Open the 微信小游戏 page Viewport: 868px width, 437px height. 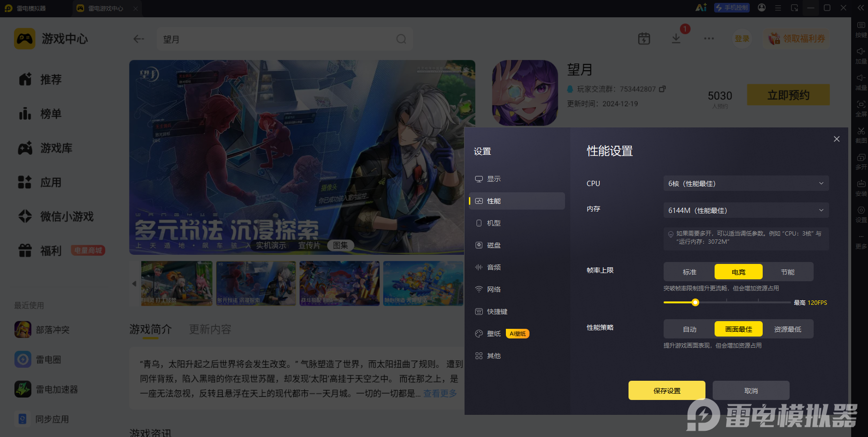(56, 216)
